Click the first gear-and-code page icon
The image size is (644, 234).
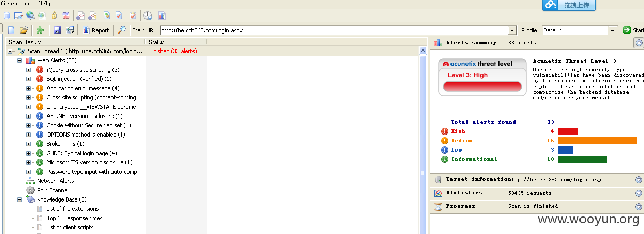(81, 15)
